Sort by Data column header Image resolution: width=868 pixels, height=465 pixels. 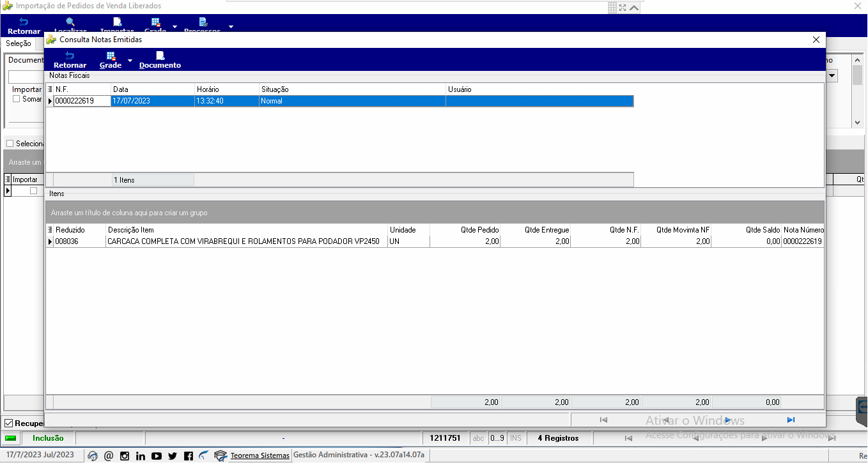click(153, 89)
